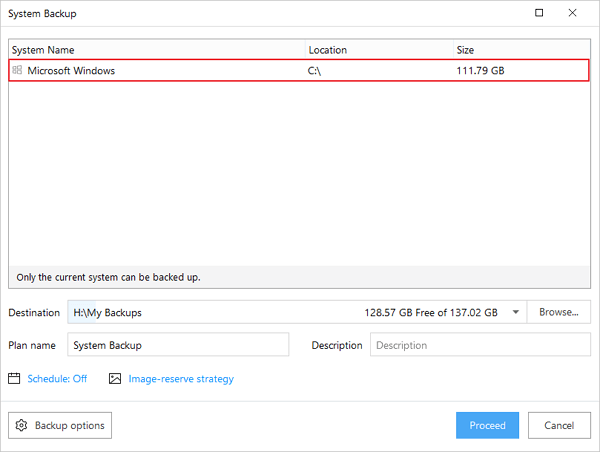Open the Schedule: Off link
600x452 pixels.
57,379
